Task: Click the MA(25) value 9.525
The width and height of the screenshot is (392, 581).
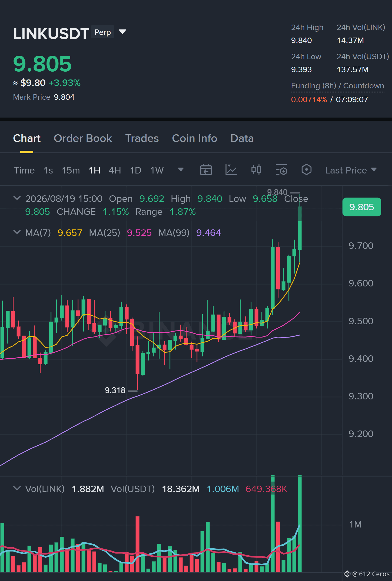Action: (139, 233)
